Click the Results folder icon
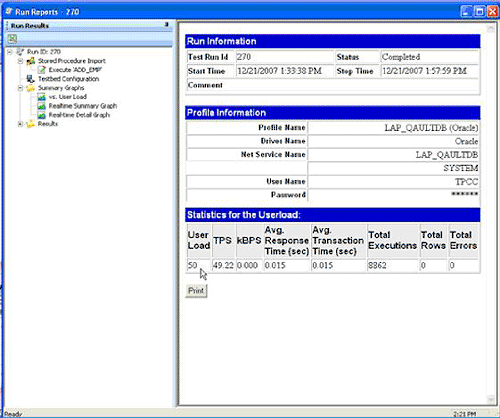 [31, 124]
